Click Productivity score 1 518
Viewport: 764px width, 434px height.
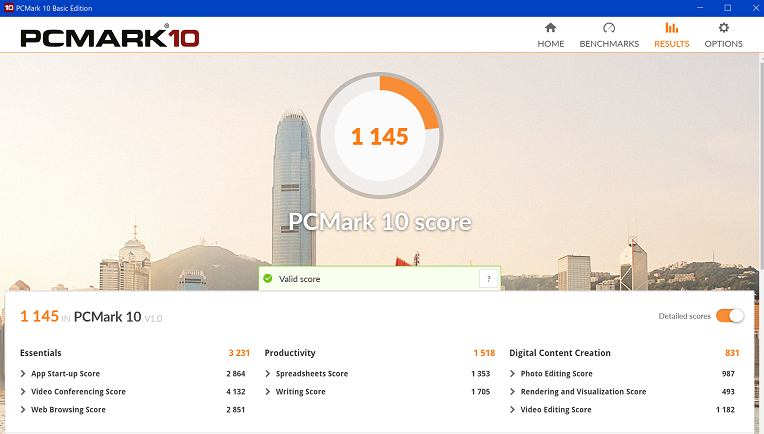[484, 353]
